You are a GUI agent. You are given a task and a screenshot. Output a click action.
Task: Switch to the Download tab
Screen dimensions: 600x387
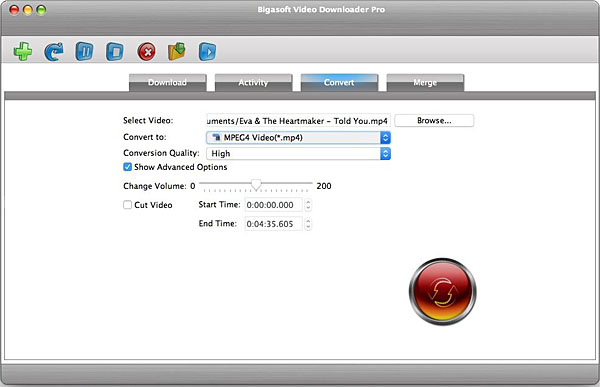168,83
